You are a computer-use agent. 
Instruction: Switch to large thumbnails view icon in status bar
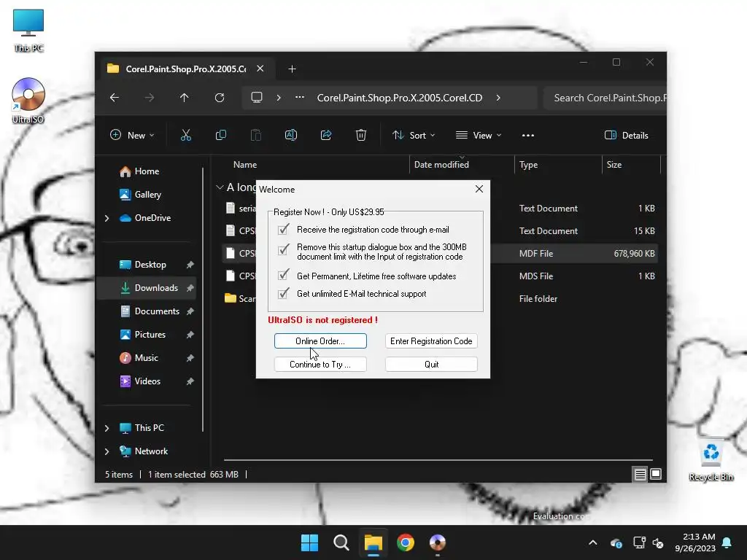(656, 474)
